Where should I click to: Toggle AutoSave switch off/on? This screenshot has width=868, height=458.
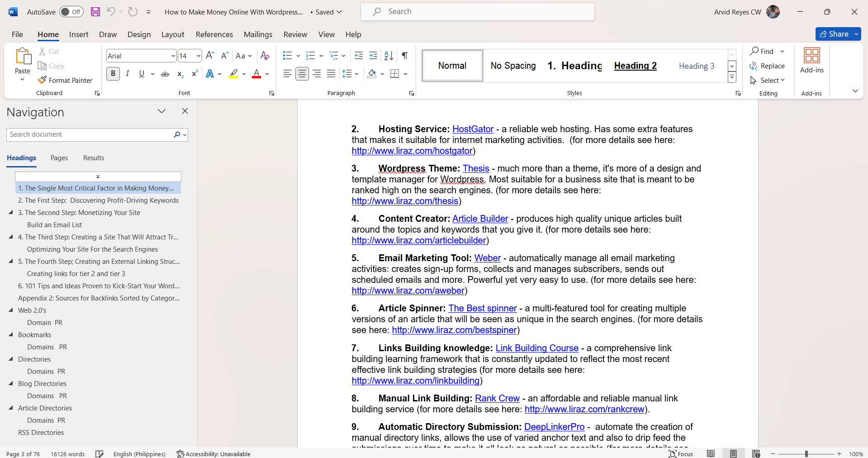(71, 12)
